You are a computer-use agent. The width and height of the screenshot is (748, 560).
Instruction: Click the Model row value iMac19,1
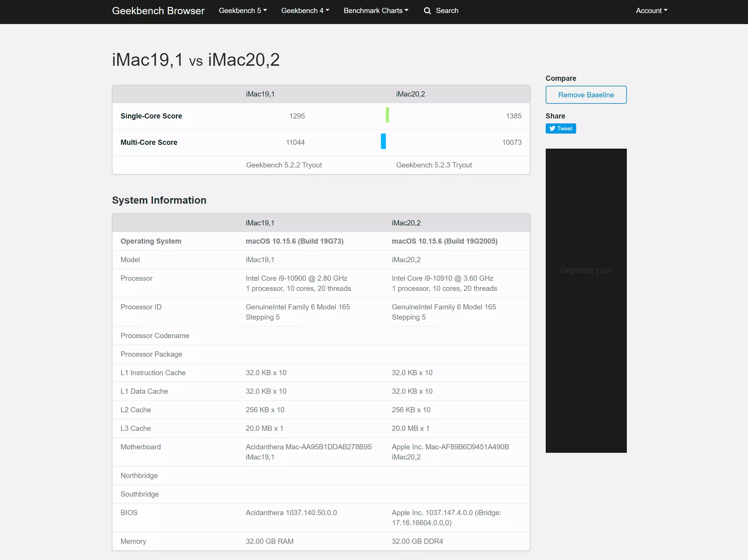point(260,260)
